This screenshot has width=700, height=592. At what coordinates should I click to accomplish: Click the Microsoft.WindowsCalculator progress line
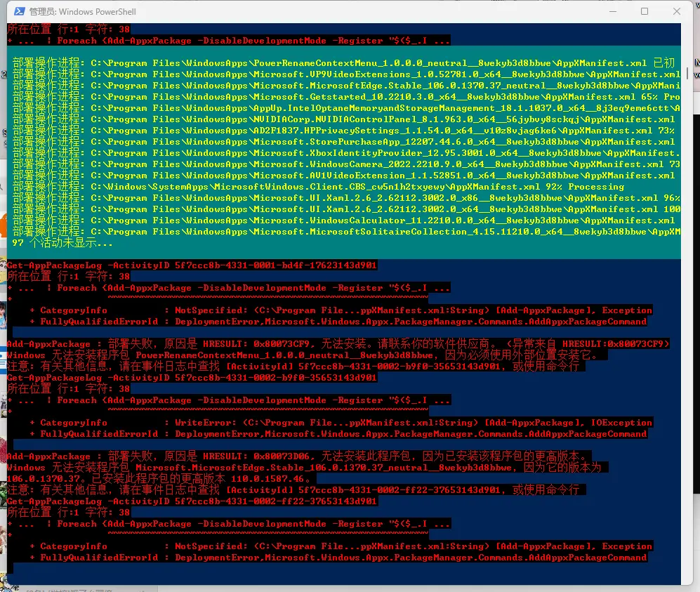point(344,220)
